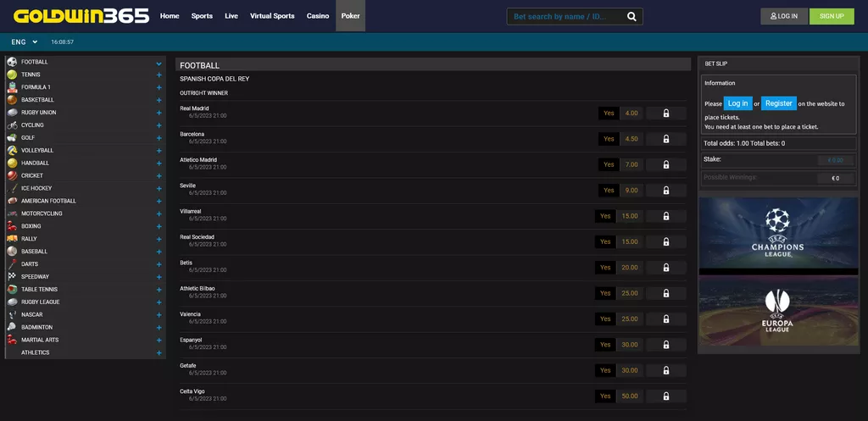This screenshot has height=421, width=868.
Task: Select Seville Yes 9.00 odds
Action: click(x=620, y=191)
